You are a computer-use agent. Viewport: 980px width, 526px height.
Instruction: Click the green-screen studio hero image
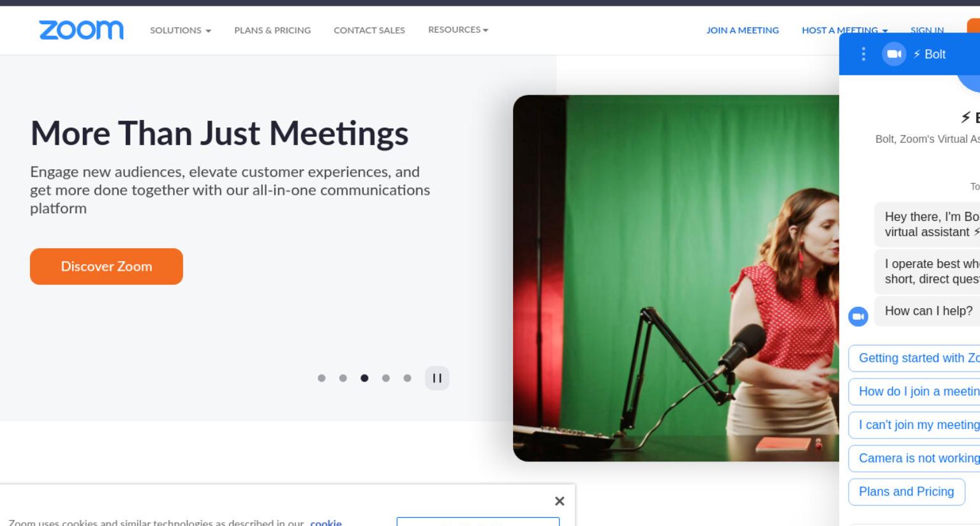pos(676,278)
